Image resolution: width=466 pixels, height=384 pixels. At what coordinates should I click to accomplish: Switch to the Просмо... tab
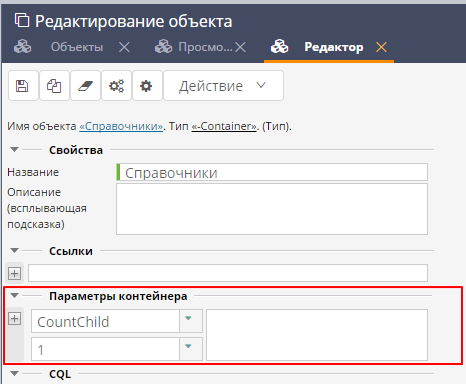point(205,47)
